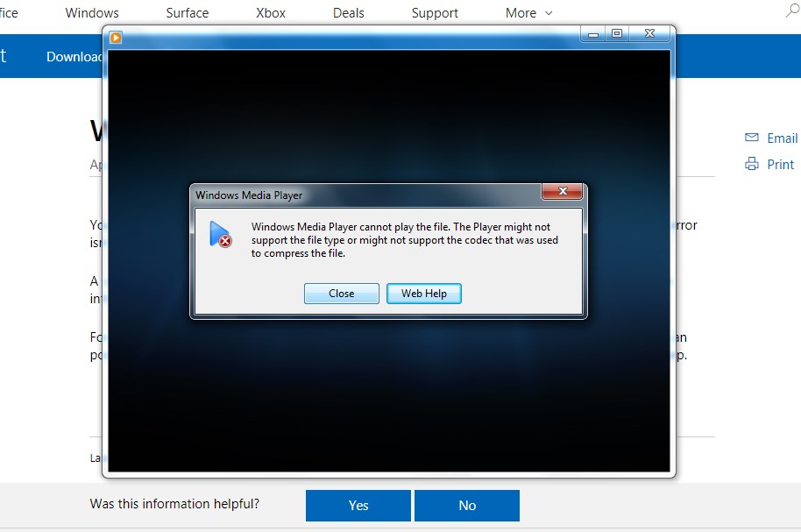Click the Windows Media Player error icon
Image resolution: width=801 pixels, height=532 pixels.
pos(221,235)
